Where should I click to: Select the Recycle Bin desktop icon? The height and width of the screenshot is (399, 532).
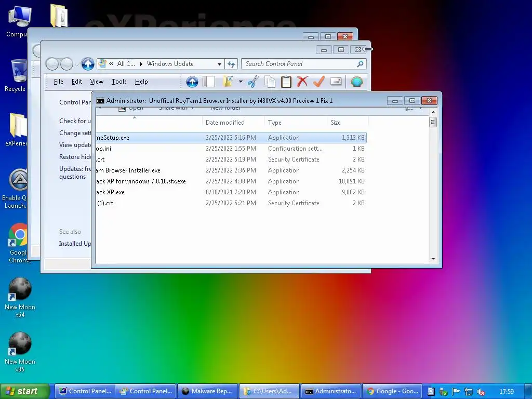(x=16, y=75)
